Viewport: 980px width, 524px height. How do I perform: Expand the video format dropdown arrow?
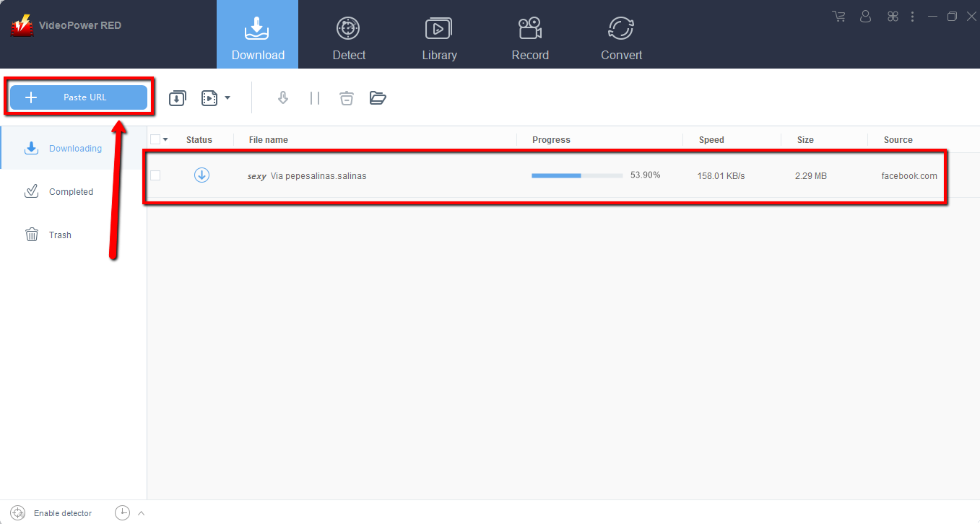pos(226,97)
